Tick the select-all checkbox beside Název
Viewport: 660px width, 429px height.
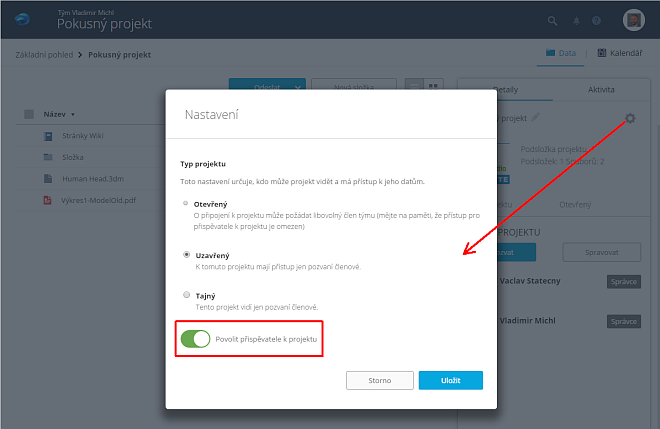point(29,114)
